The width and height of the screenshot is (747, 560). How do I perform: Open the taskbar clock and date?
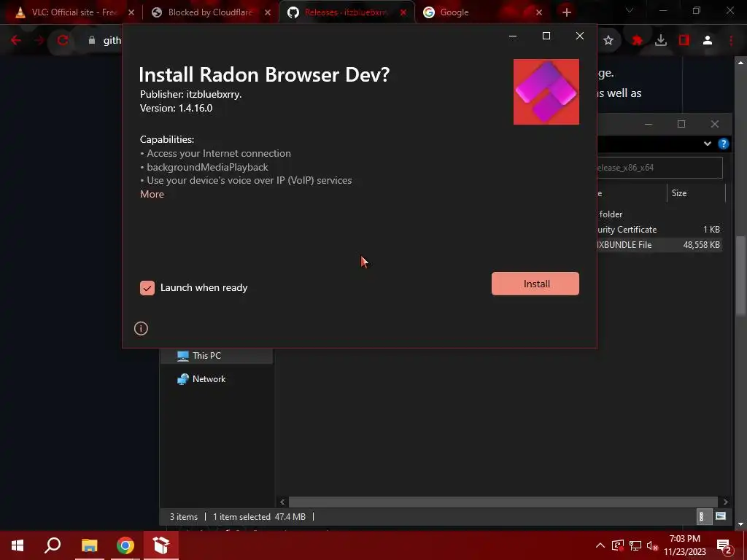pos(685,545)
